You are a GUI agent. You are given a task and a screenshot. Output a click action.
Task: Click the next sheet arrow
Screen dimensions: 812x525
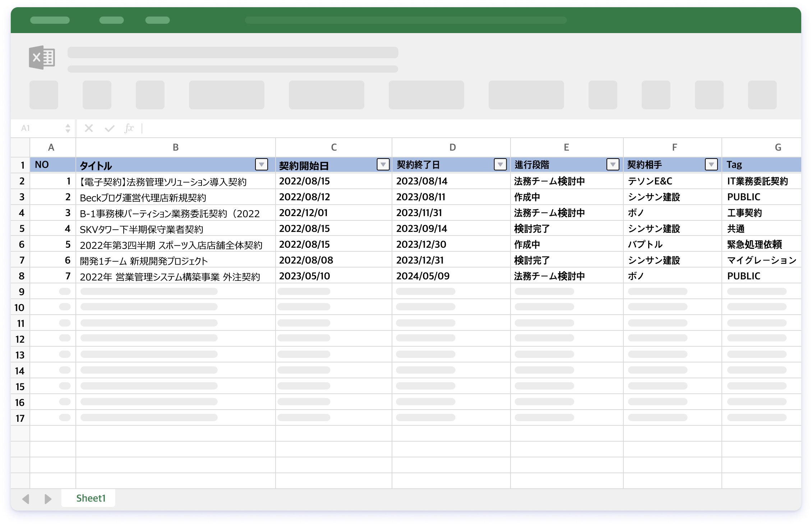pos(48,499)
